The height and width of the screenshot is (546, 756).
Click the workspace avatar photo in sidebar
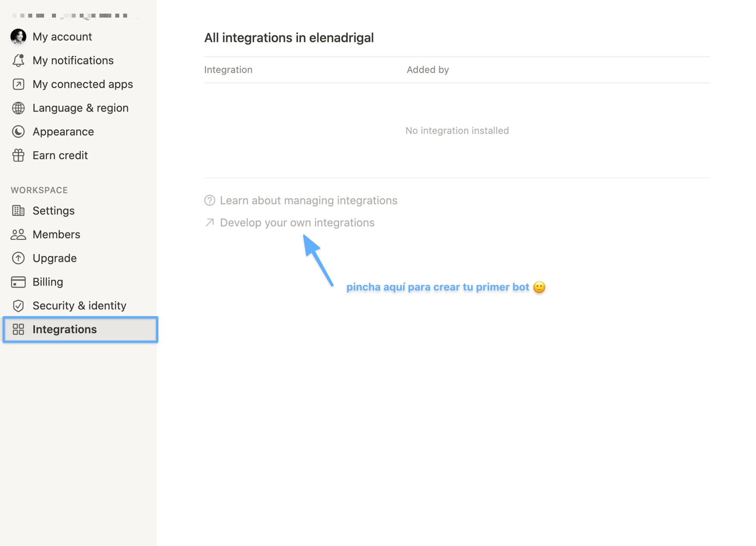pyautogui.click(x=18, y=36)
